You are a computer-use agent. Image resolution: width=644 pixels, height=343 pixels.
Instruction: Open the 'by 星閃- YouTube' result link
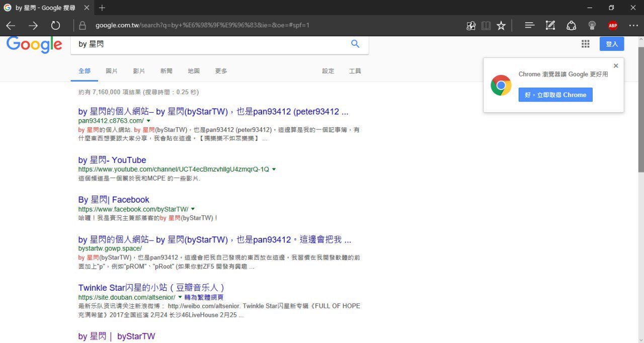[x=112, y=160]
